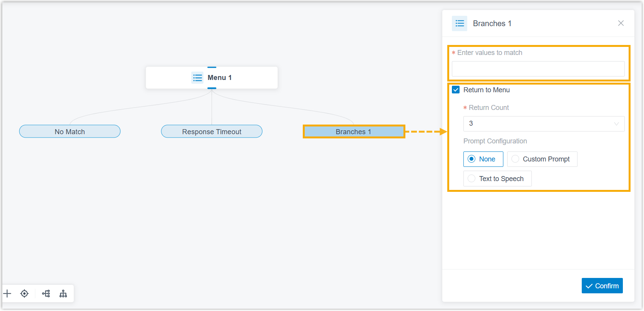Click the Menu 1 list icon
This screenshot has width=644, height=311.
[198, 78]
